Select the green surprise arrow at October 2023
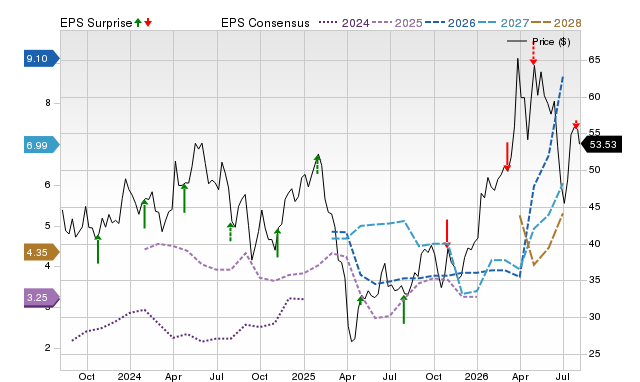The height and width of the screenshot is (382, 640). pos(98,249)
